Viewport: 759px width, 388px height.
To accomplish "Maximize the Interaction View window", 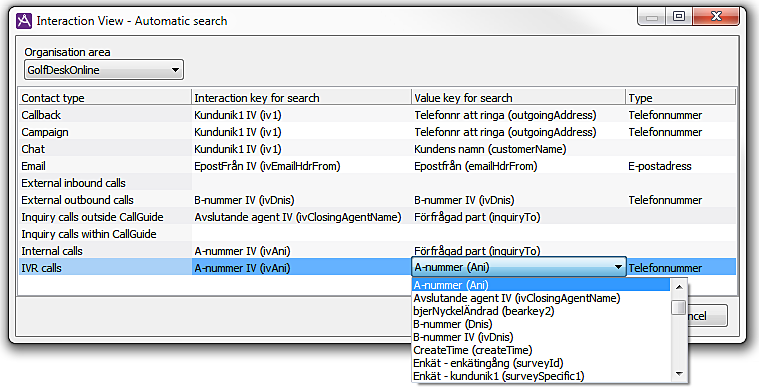I will (x=679, y=16).
